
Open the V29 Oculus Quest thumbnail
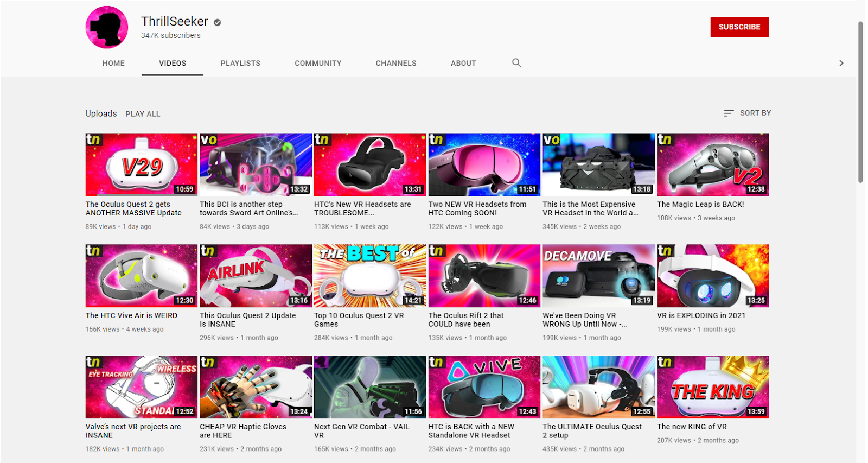coord(142,164)
